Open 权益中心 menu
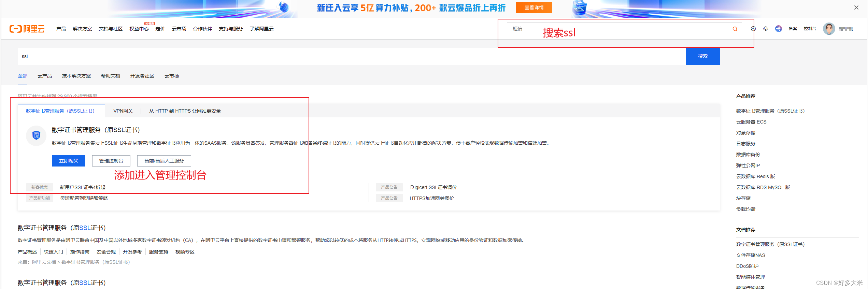Screen dimensions: 868x289 coord(139,29)
